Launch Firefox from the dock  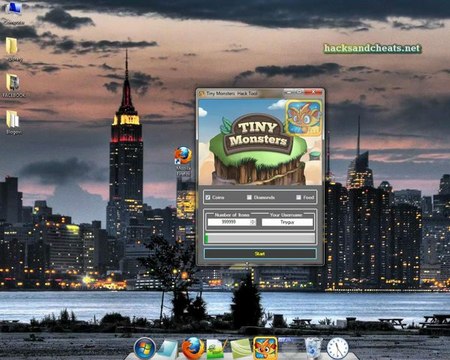tap(193, 348)
